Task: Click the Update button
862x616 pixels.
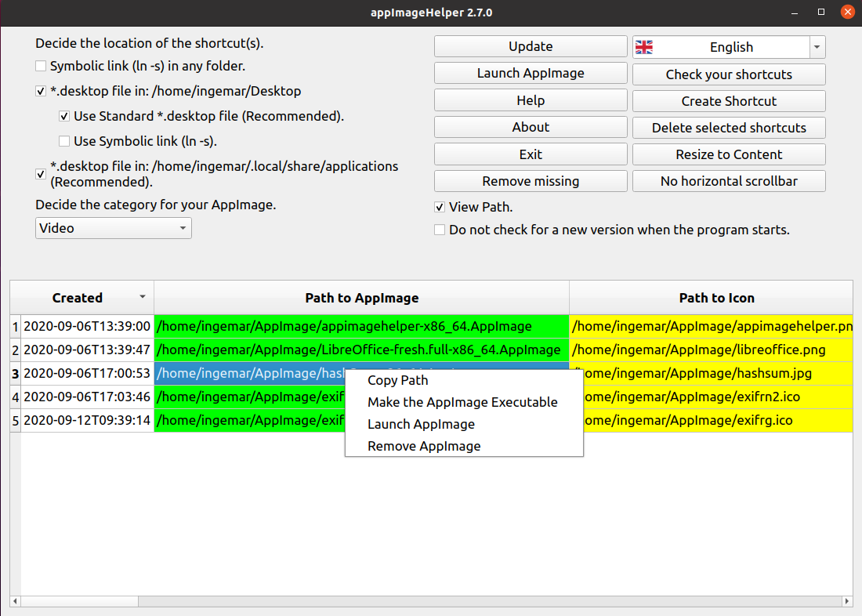Action: tap(531, 47)
